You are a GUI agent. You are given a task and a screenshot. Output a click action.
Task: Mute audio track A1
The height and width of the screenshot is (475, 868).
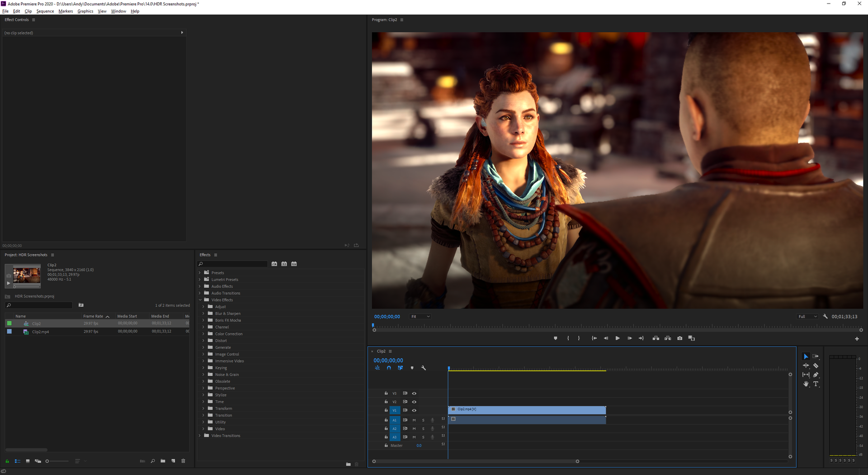[x=414, y=420]
